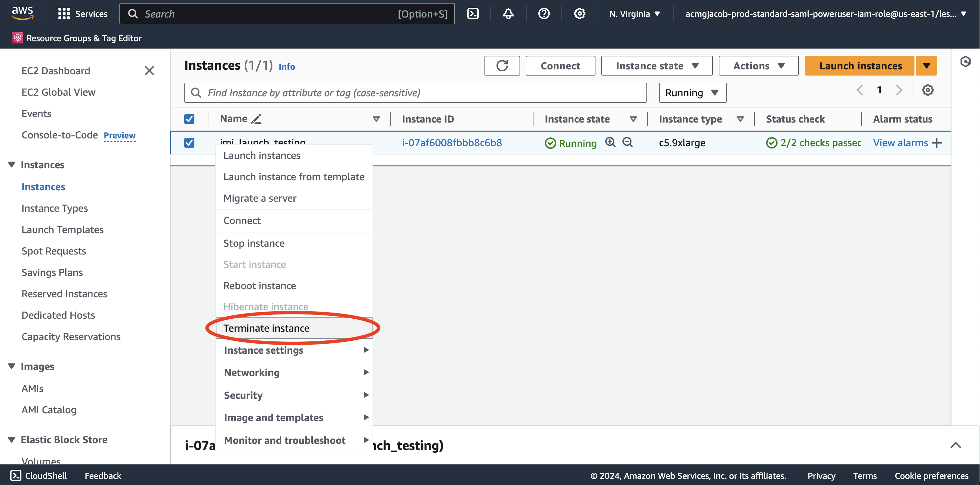
Task: Expand the instance details panel chevron
Action: [956, 445]
